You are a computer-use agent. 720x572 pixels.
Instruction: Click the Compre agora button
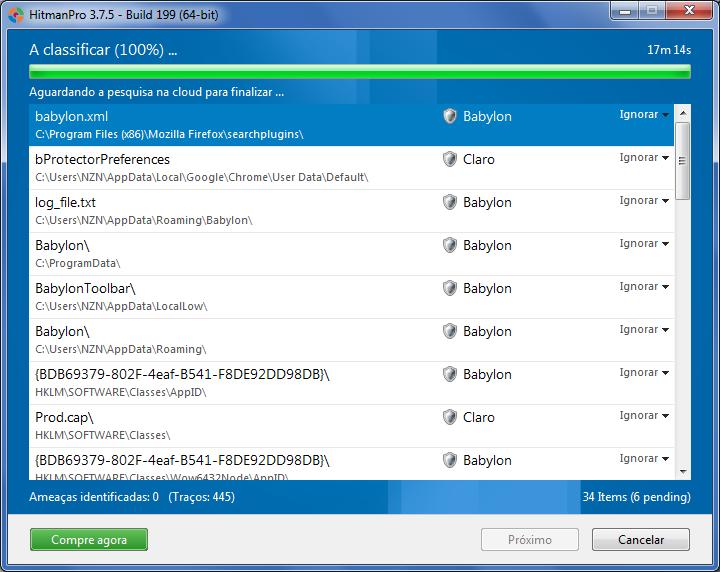[x=89, y=539]
